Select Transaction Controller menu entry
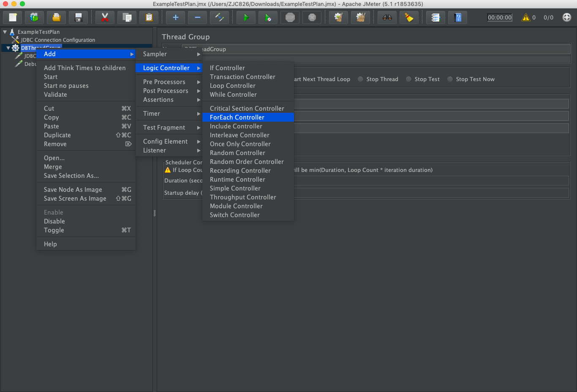 (248, 77)
